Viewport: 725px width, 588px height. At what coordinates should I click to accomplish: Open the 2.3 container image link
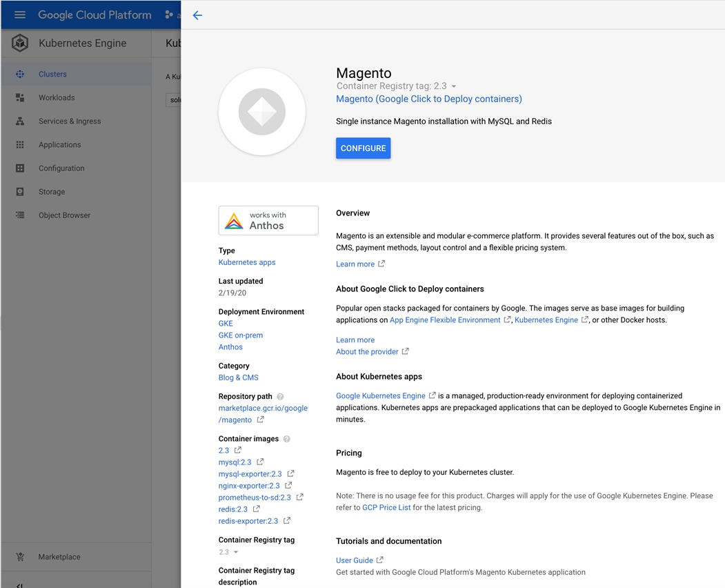click(x=224, y=451)
